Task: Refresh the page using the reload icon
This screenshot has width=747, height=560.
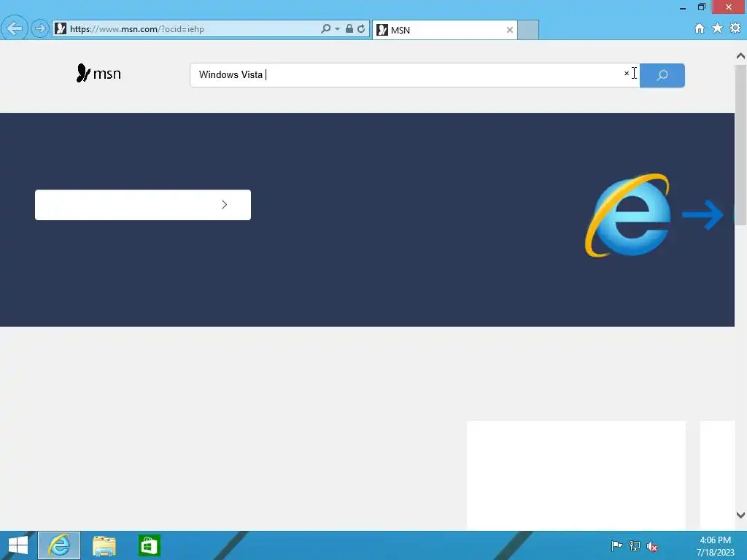Action: 361,29
